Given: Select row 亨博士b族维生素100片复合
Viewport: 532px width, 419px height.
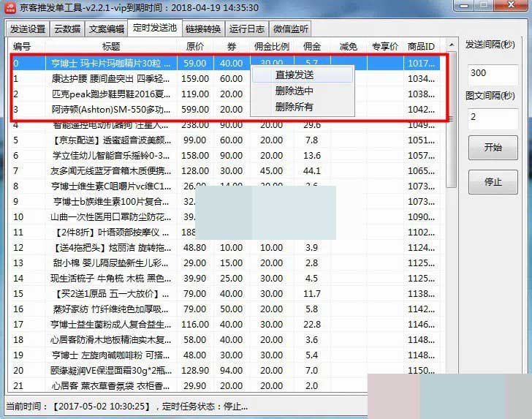Looking at the screenshot, I should (x=226, y=201).
